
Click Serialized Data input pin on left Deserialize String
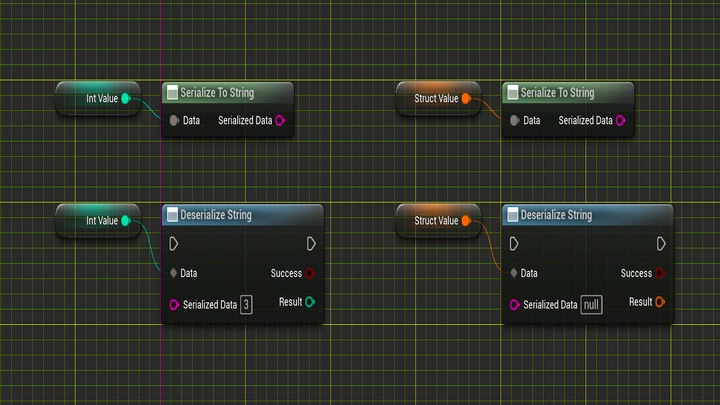coord(174,304)
